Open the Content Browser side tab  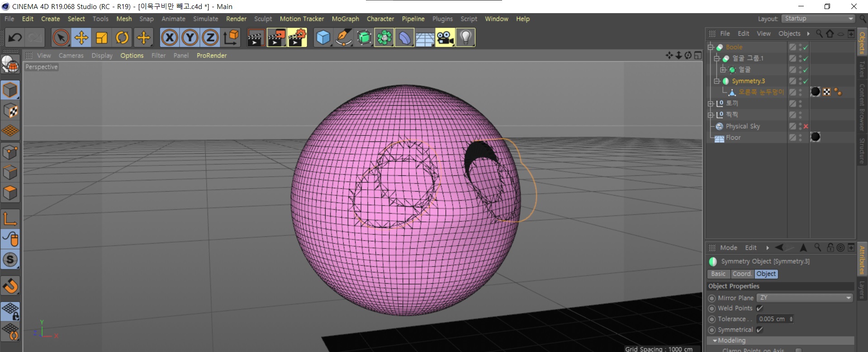(x=862, y=108)
